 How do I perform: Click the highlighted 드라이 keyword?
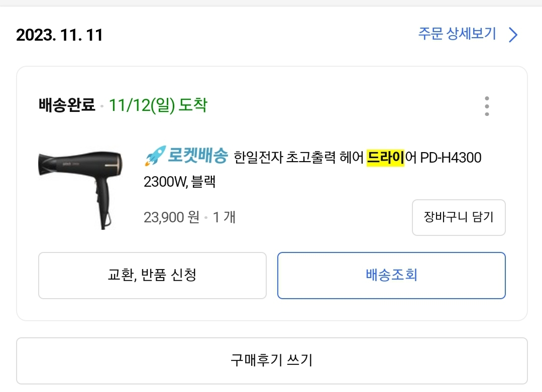tap(385, 158)
